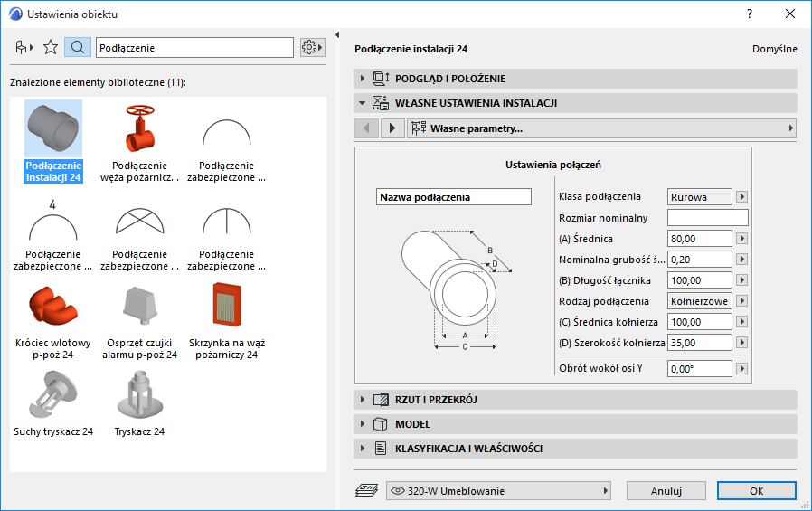Click (D) Szerokość kołnierza value field

point(700,342)
